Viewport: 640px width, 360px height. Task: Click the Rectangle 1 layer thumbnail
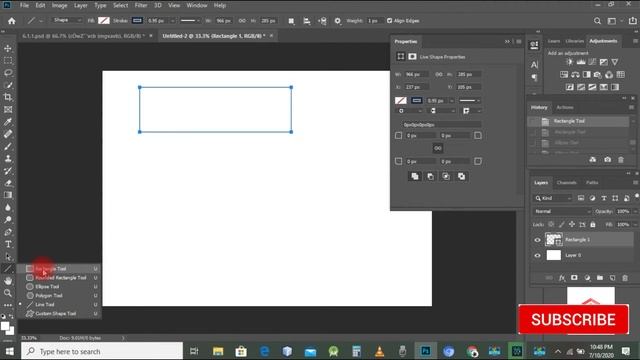click(x=553, y=240)
